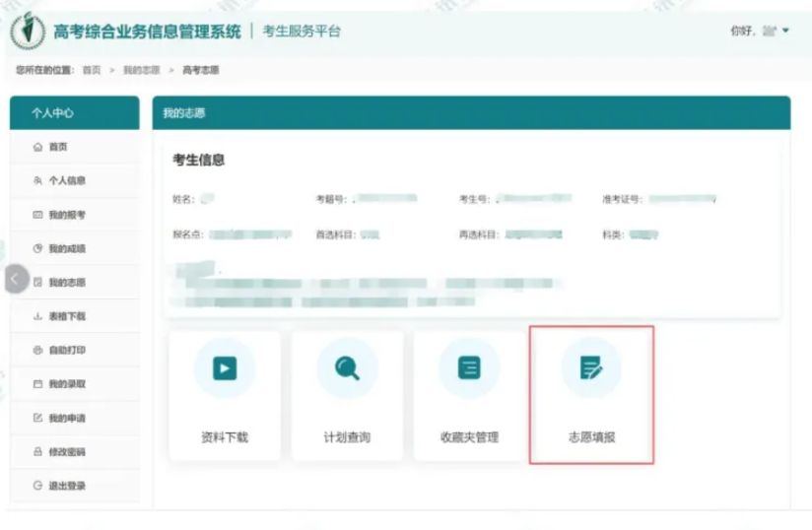Select 退出登录 sidebar text label

(x=67, y=486)
